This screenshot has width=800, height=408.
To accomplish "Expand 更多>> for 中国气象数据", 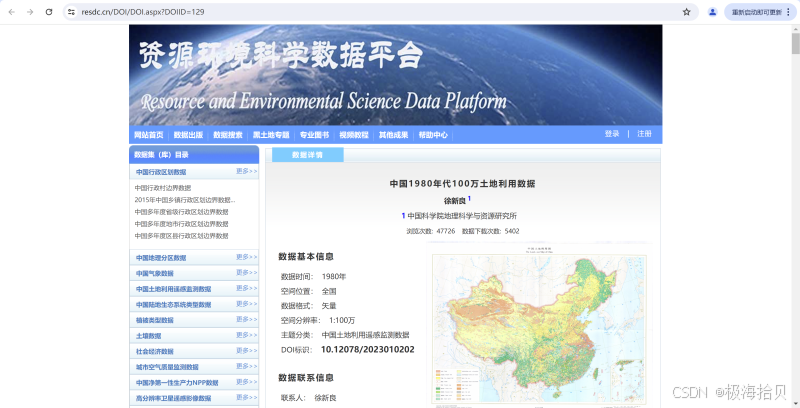I will point(246,273).
